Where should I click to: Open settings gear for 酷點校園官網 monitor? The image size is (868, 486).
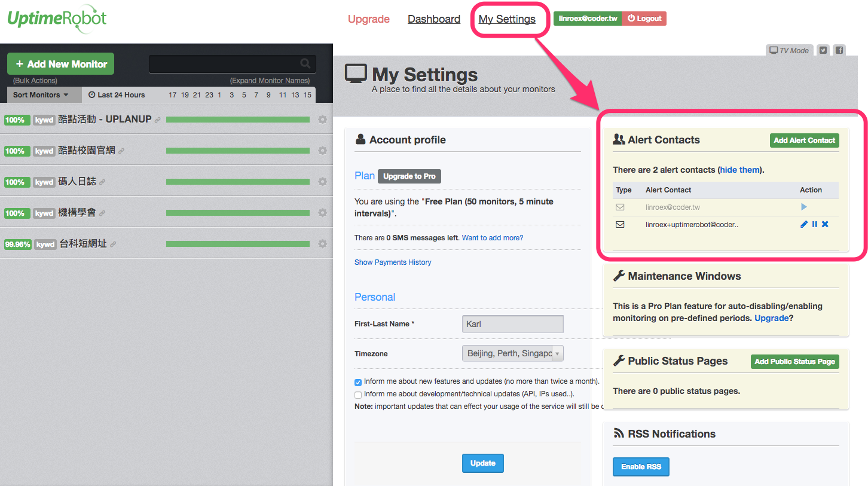(x=323, y=151)
